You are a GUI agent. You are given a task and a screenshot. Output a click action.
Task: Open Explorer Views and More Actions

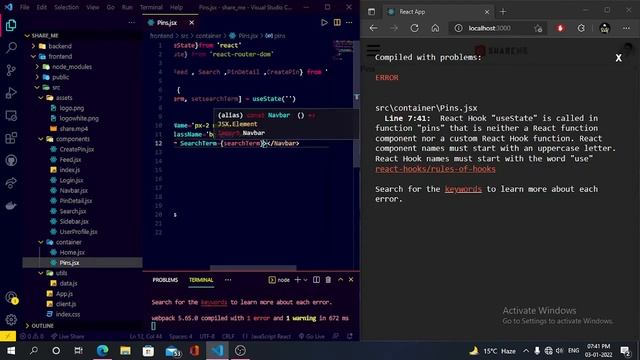click(131, 22)
